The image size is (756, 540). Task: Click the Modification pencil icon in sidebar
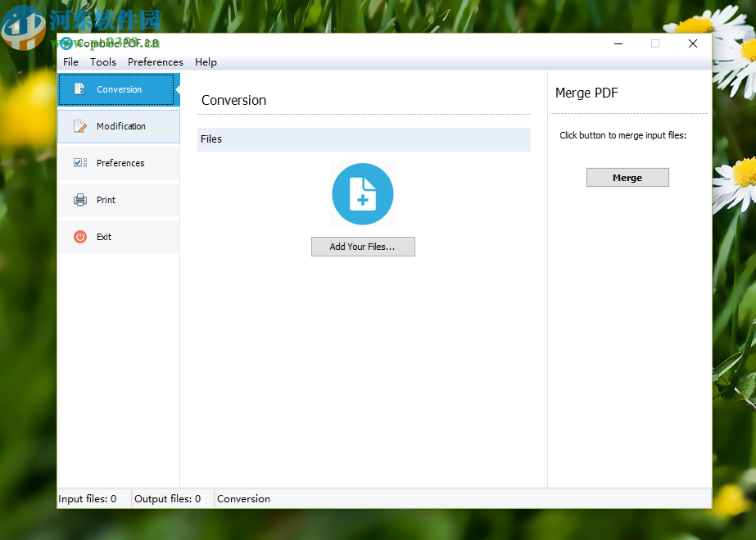(x=79, y=126)
